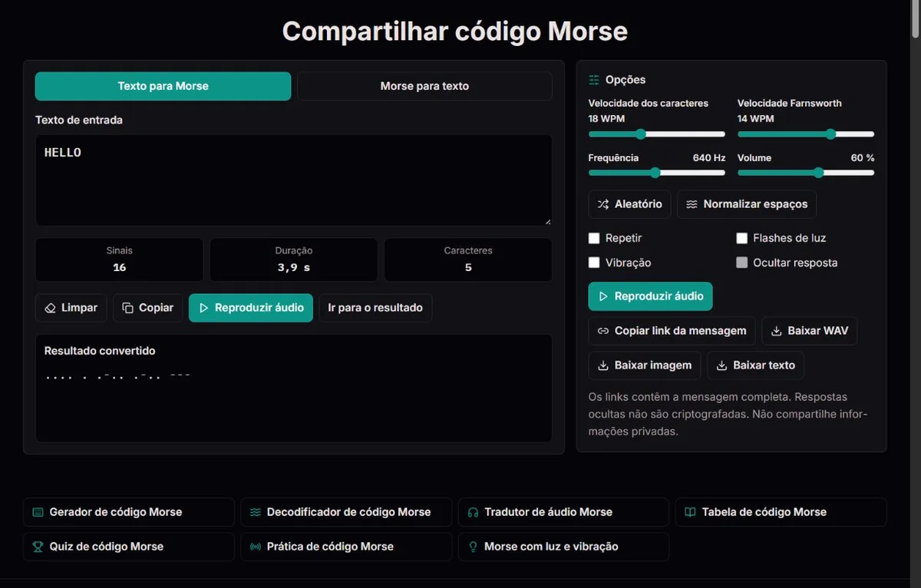Click the download icon on Baixar imagem

[603, 365]
